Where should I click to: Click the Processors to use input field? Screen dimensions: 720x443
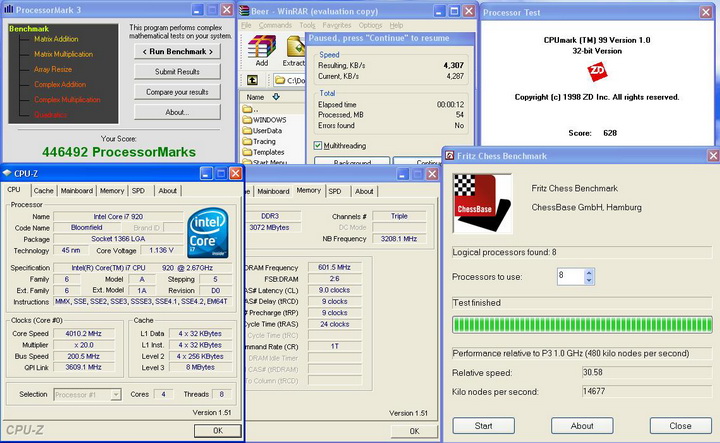coord(570,276)
